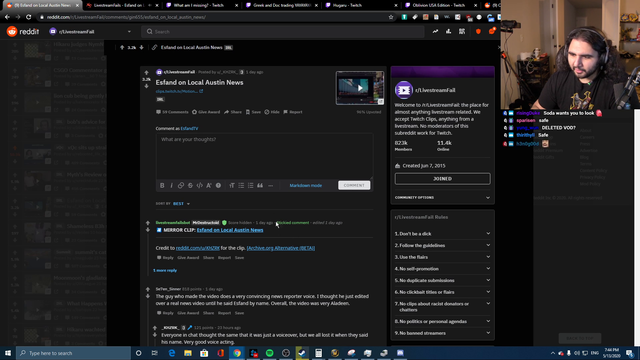Expand the Community Options section
Image resolution: width=640 pixels, height=360 pixels.
tap(442, 198)
